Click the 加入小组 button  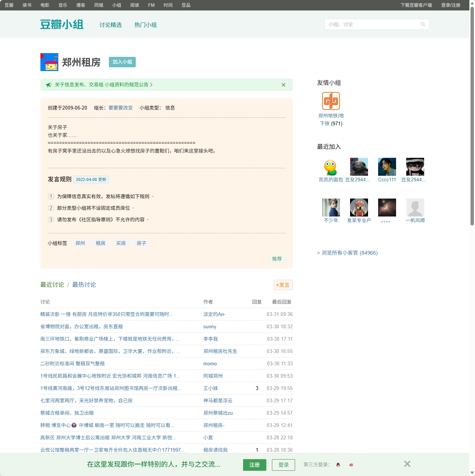(x=122, y=62)
